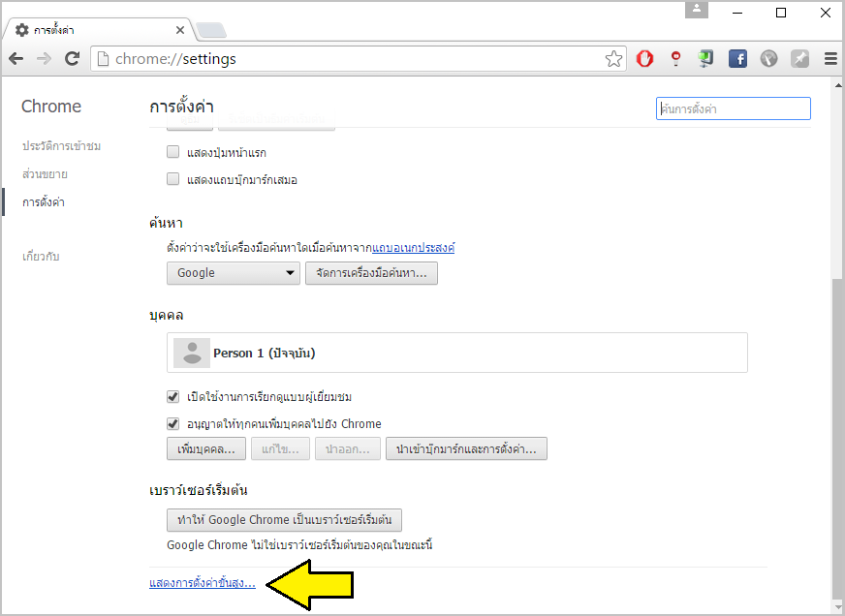The image size is (845, 616).
Task: Enable the แสดงปุ่มหน้าแรก checkbox
Action: 173,152
